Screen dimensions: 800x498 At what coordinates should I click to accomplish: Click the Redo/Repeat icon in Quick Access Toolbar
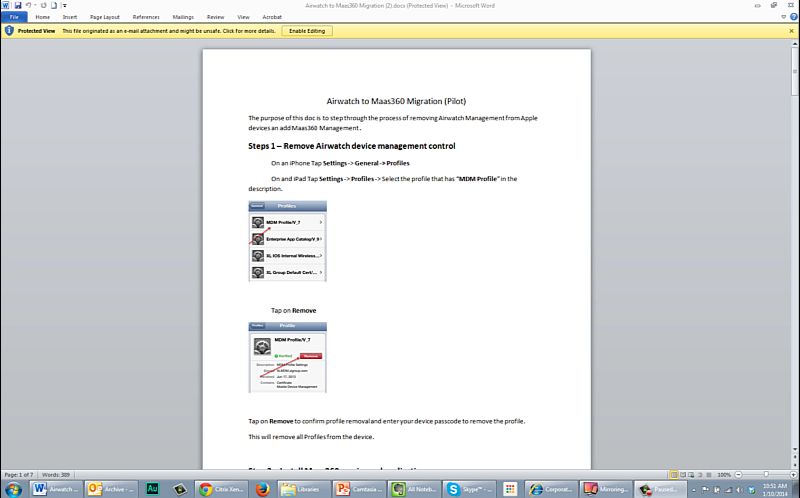click(44, 5)
